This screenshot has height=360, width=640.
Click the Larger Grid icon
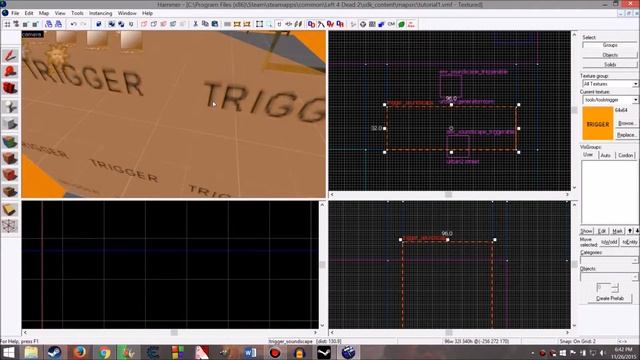[x=36, y=24]
